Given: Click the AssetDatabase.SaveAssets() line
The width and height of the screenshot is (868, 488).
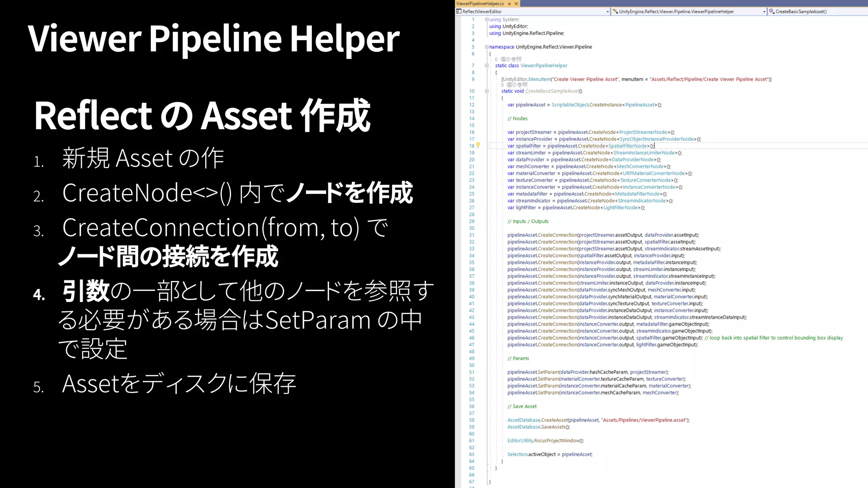Looking at the screenshot, I should pyautogui.click(x=539, y=427).
